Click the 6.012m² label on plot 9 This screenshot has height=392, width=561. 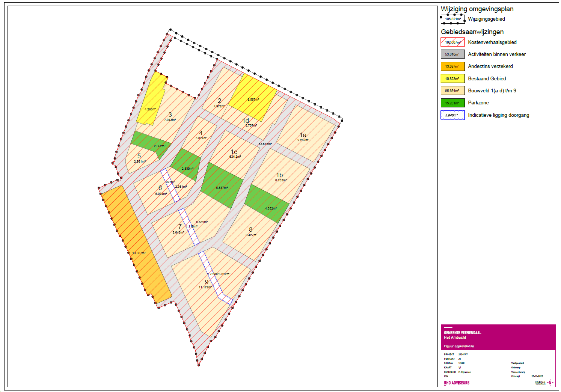[225, 274]
